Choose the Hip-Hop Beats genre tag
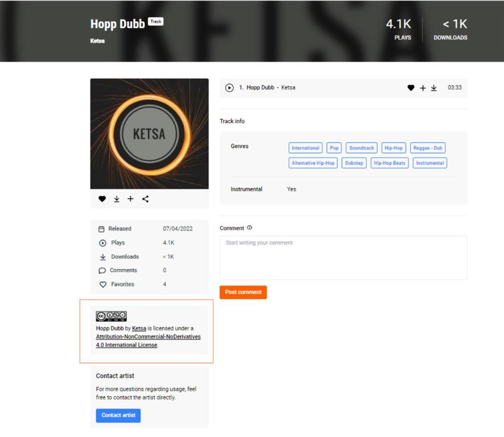504x437 pixels. tap(389, 163)
